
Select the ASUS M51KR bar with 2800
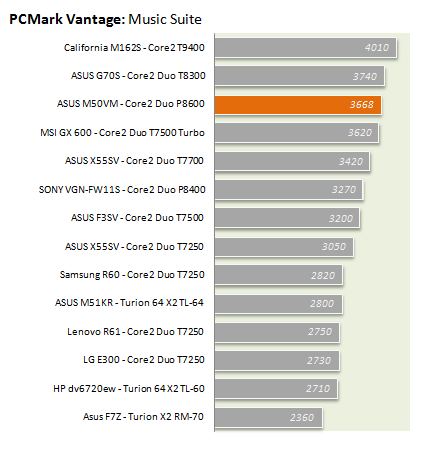(278, 304)
